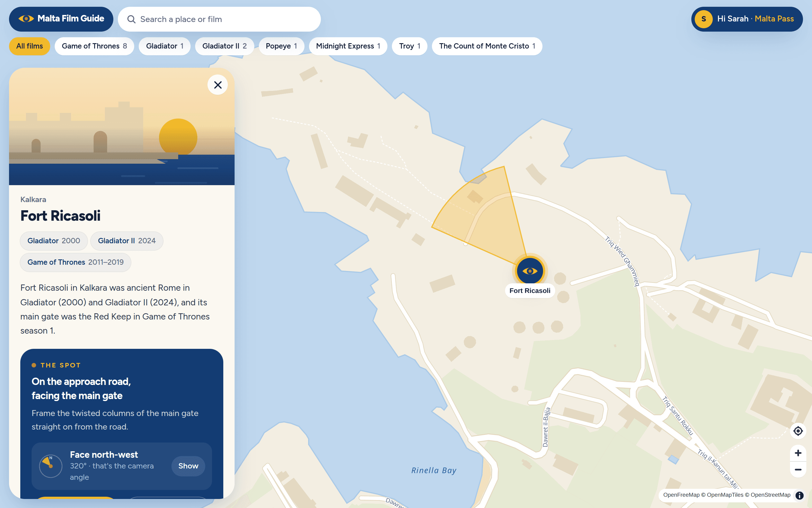Screen dimensions: 812x508
Task: Click the Face north-west heading
Action: pos(104,455)
